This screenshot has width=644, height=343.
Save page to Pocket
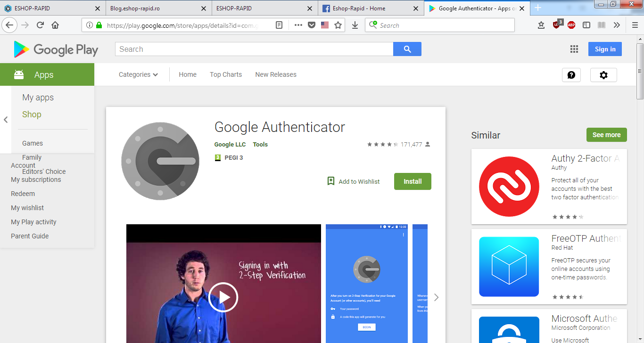click(311, 25)
